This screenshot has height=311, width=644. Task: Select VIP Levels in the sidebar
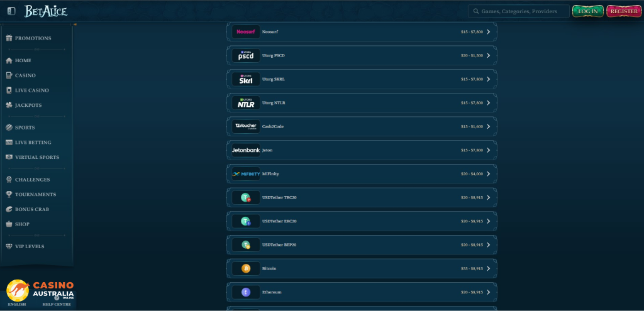click(x=30, y=246)
